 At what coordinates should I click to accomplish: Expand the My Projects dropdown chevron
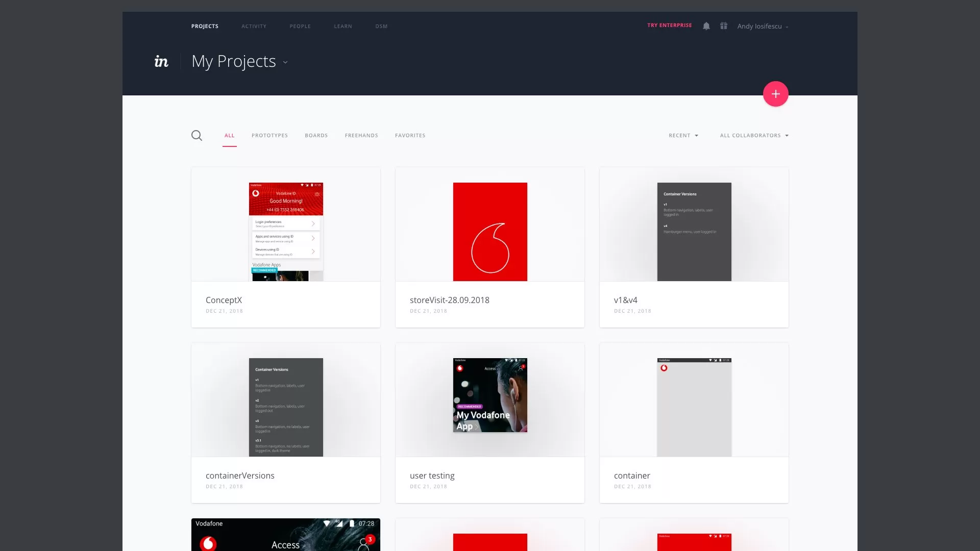click(285, 62)
